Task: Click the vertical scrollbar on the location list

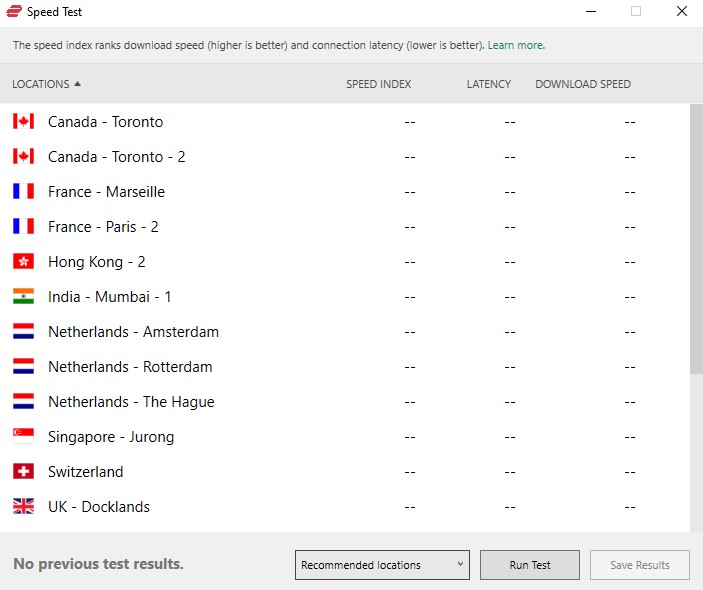Action: tap(696, 240)
